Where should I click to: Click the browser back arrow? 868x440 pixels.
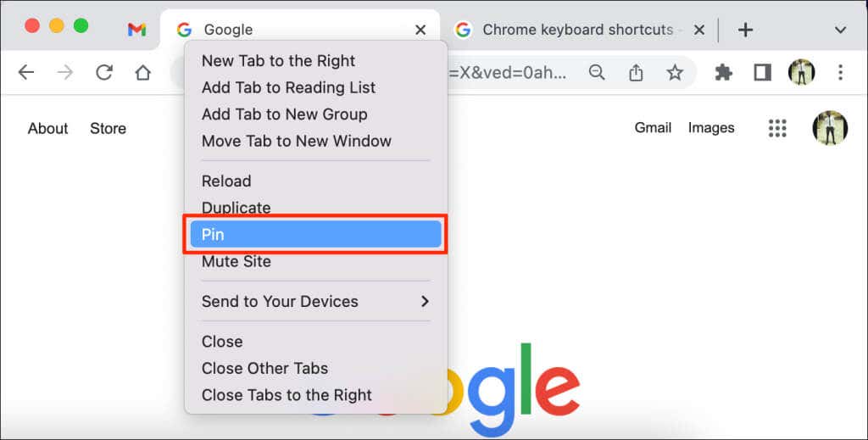click(26, 73)
